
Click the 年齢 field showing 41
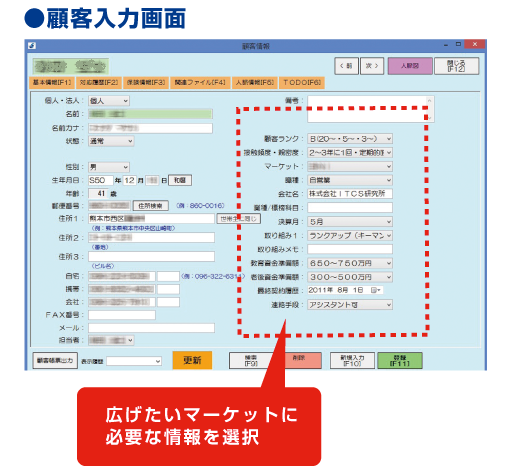(98, 193)
